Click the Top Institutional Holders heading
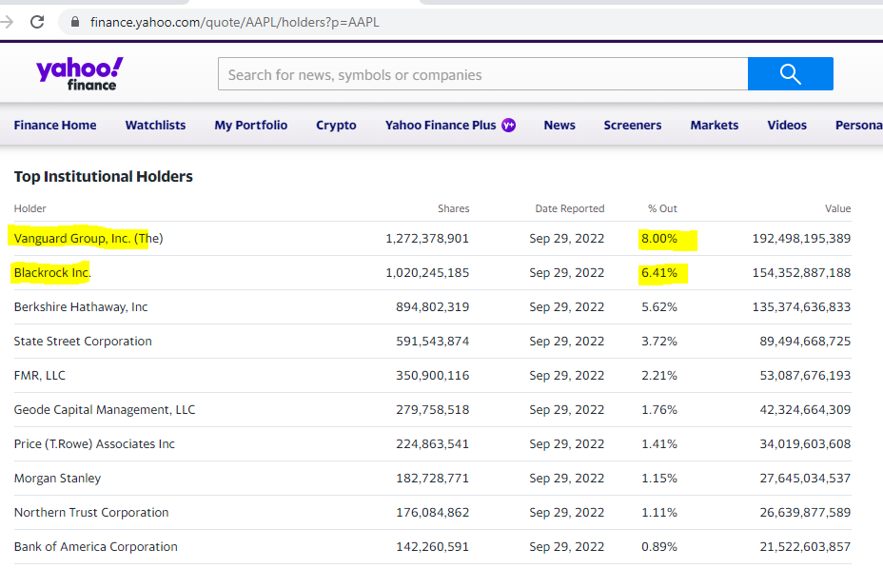This screenshot has width=883, height=588. point(103,176)
